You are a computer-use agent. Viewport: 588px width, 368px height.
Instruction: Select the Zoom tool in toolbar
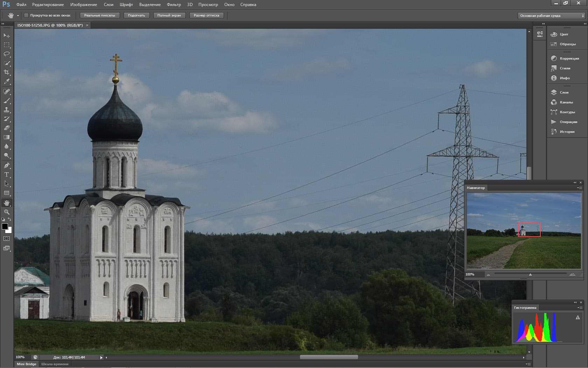pos(7,212)
